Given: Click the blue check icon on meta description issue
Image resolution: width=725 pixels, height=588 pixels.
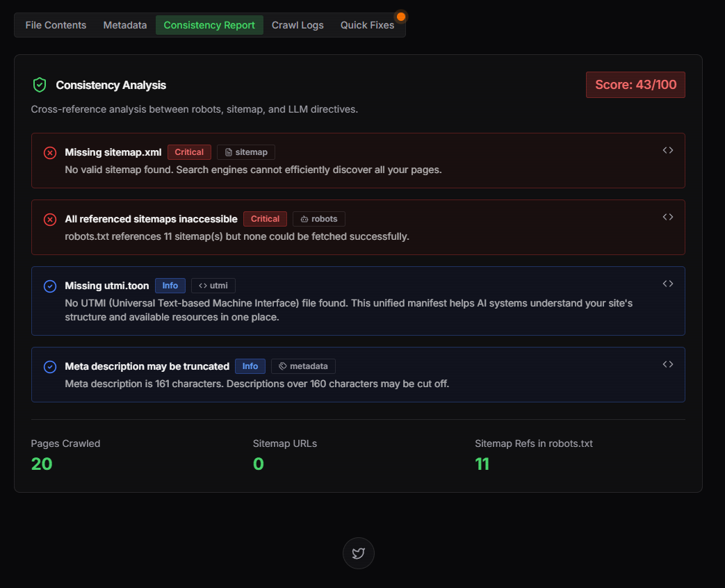Looking at the screenshot, I should 49,366.
